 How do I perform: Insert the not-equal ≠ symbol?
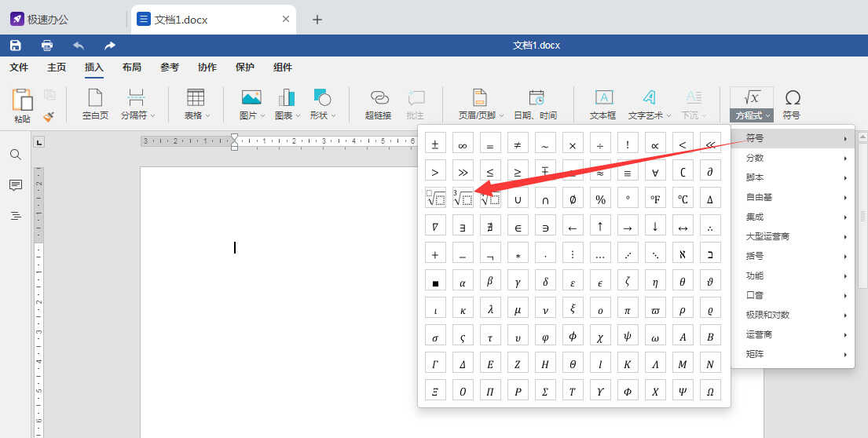518,143
